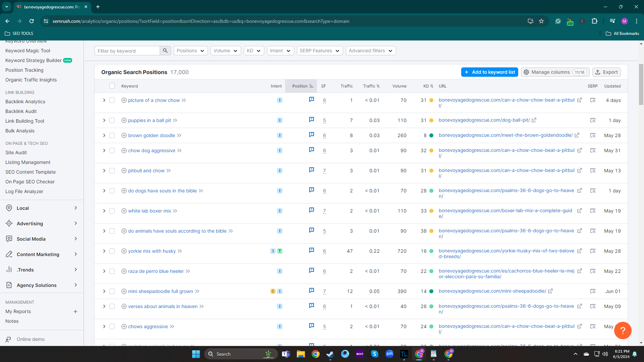Select checkbox for 'mini sheepadoodle full grown' row
Image resolution: width=644 pixels, height=362 pixels.
[112, 291]
